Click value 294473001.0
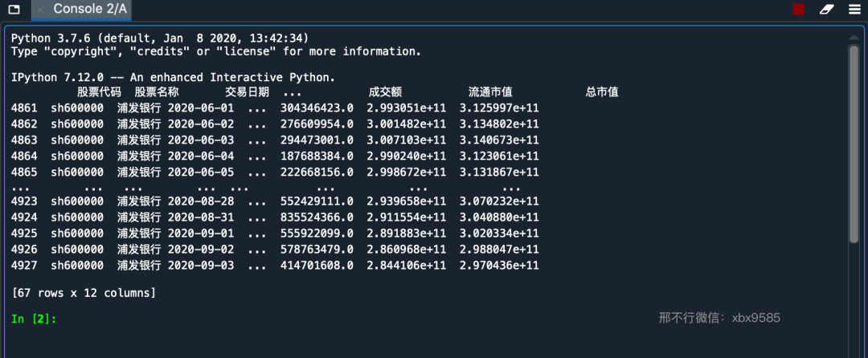This screenshot has height=358, width=868. 317,140
